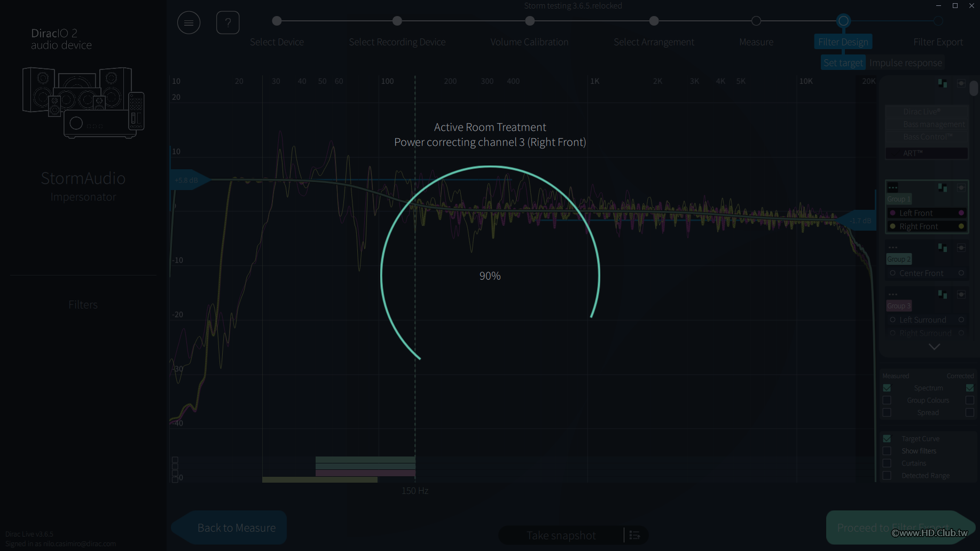Open the snapshot list icon

634,535
